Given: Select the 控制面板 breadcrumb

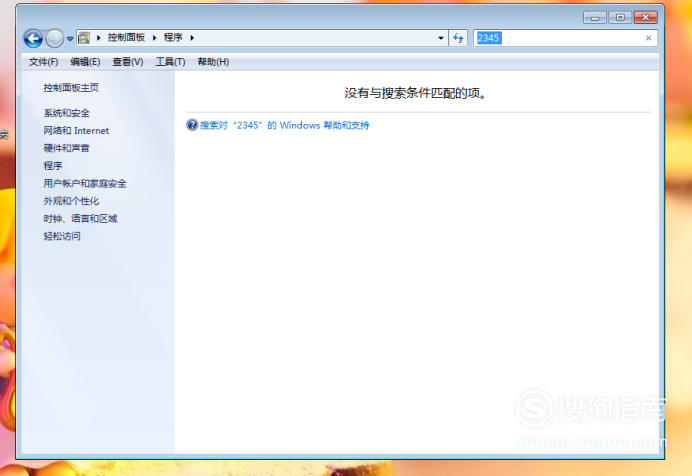Looking at the screenshot, I should (126, 37).
